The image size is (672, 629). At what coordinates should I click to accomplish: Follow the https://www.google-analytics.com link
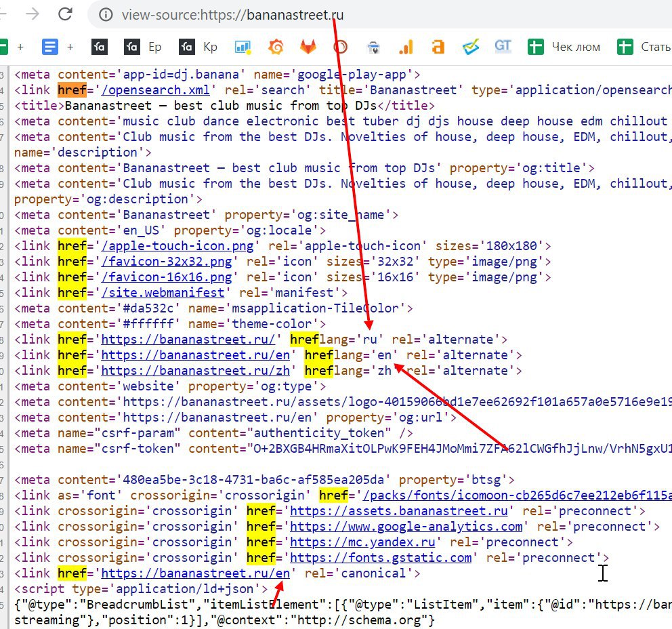click(406, 527)
